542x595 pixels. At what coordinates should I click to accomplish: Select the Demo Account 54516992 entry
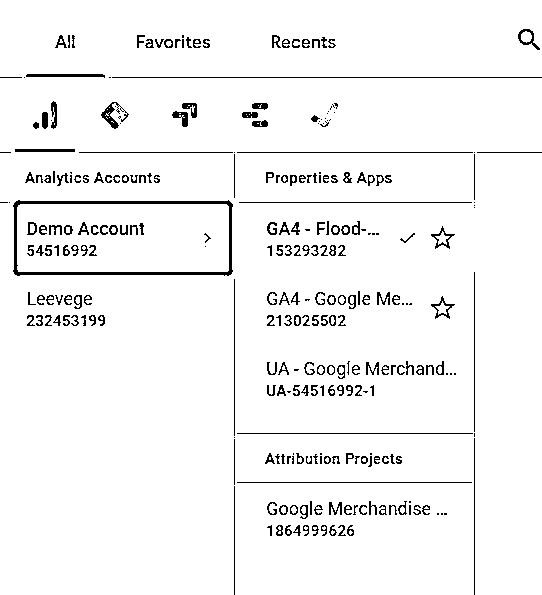click(123, 238)
